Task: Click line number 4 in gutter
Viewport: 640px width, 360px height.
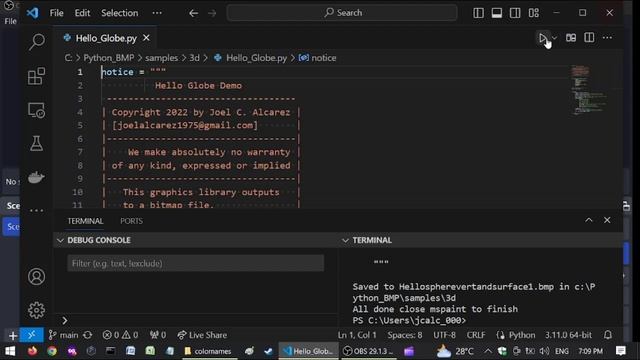Action: tap(80, 112)
